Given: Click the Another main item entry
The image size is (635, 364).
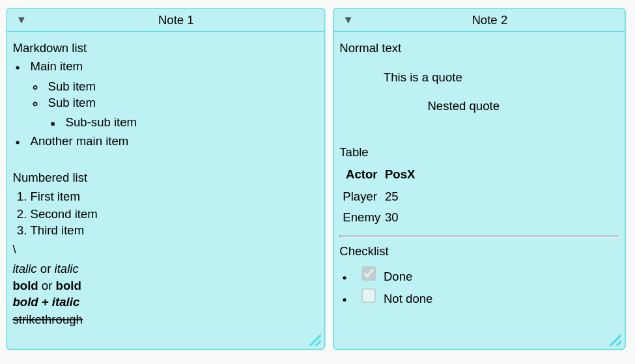Looking at the screenshot, I should (x=79, y=141).
